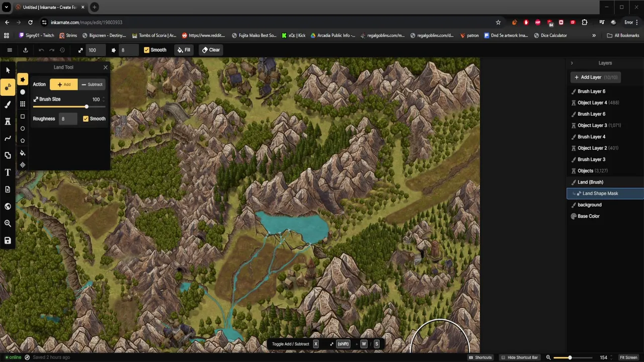The height and width of the screenshot is (362, 644).
Task: Set action to Add
Action: coord(64,84)
